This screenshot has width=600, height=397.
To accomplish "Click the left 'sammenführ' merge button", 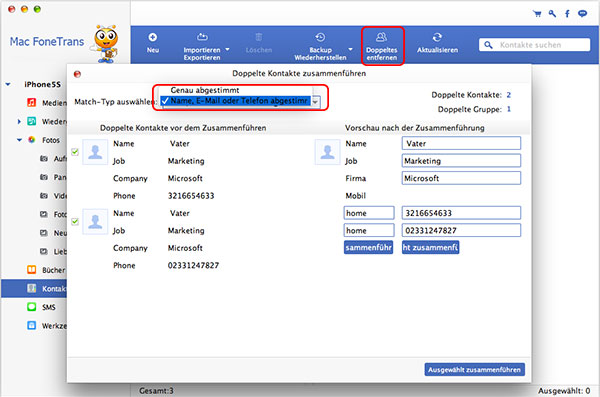I will coord(368,248).
